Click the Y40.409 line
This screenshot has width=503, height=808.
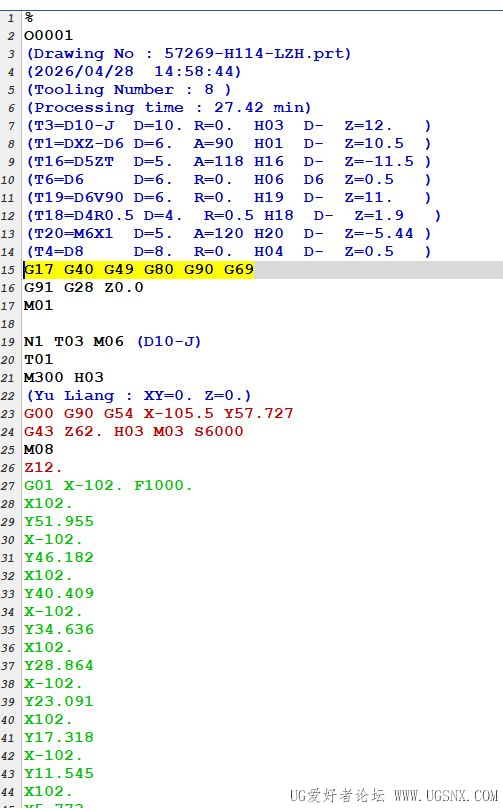(59, 594)
